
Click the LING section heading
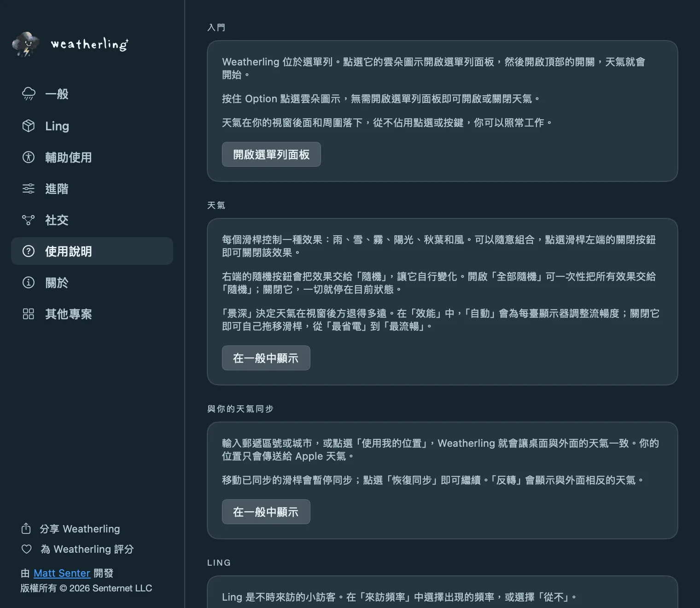pos(219,563)
